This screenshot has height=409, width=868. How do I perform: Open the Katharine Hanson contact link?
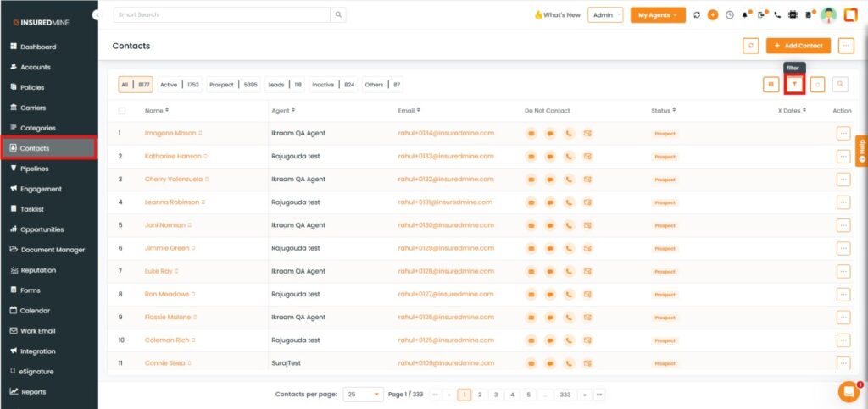pos(173,156)
